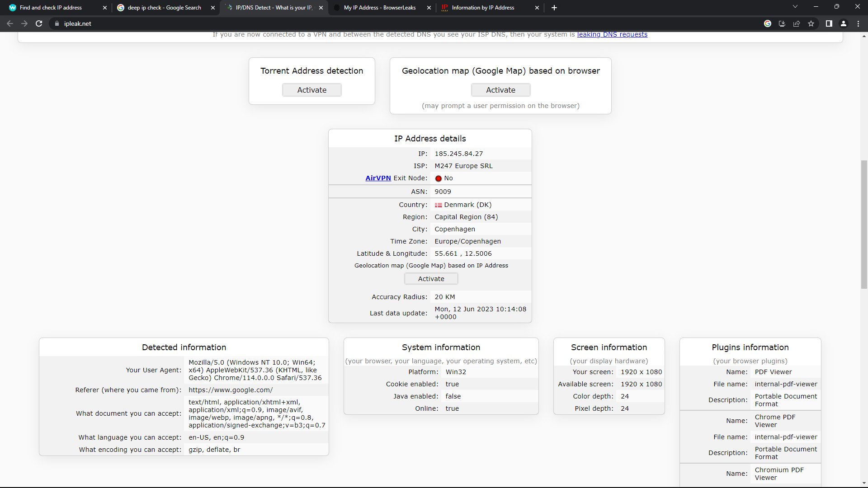The width and height of the screenshot is (868, 488).
Task: Bookmark this page with star icon
Action: point(811,23)
